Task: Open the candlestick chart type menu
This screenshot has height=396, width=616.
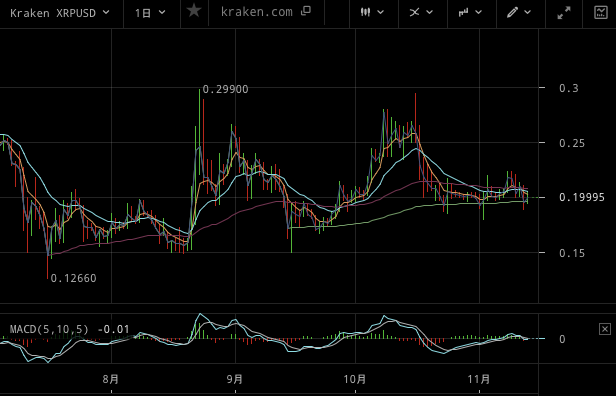Action: point(372,13)
